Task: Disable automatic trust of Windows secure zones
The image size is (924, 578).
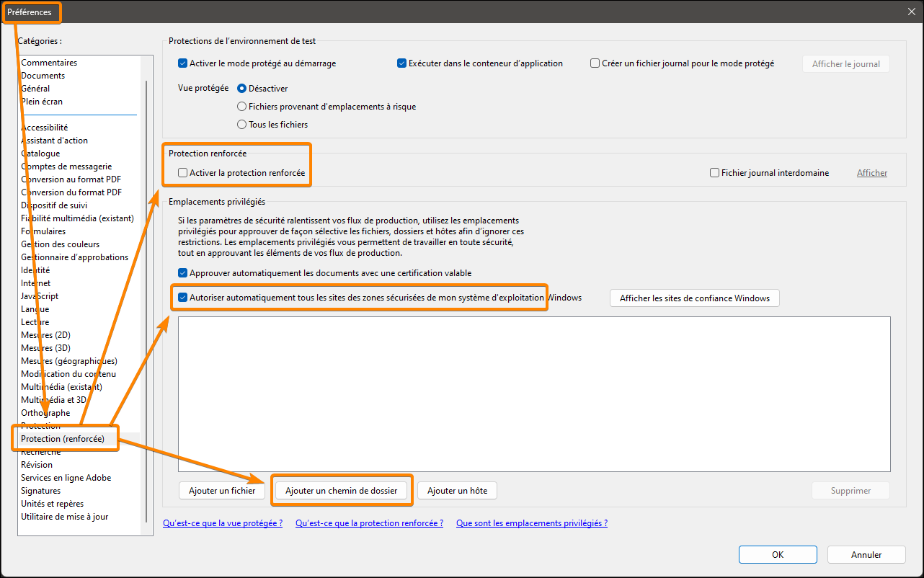Action: 182,297
